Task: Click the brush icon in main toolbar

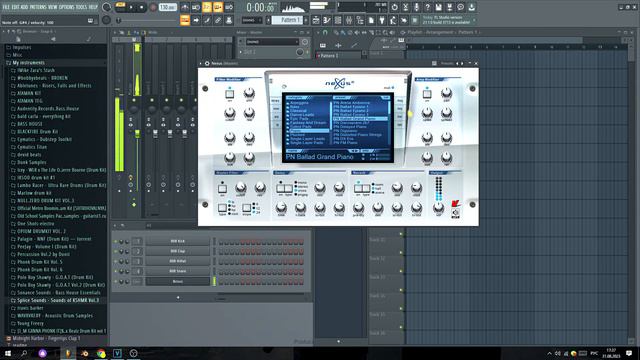Action: click(207, 20)
